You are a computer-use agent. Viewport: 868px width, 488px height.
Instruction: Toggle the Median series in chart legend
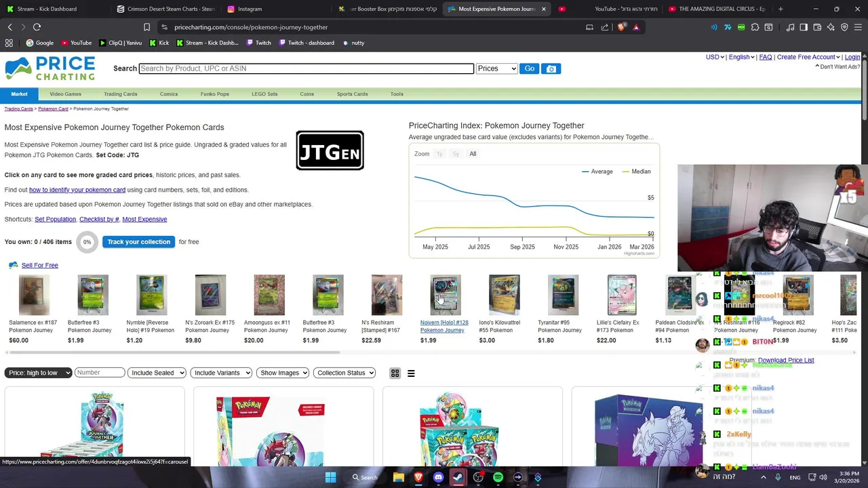point(635,171)
